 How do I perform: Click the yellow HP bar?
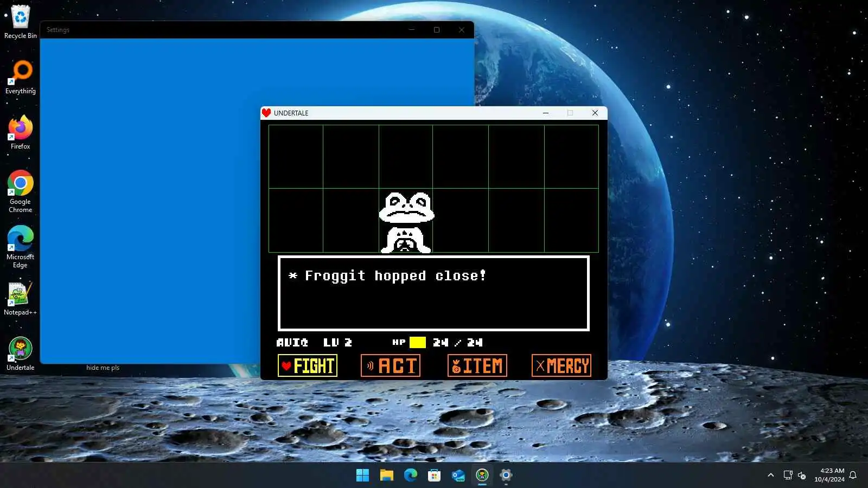418,342
